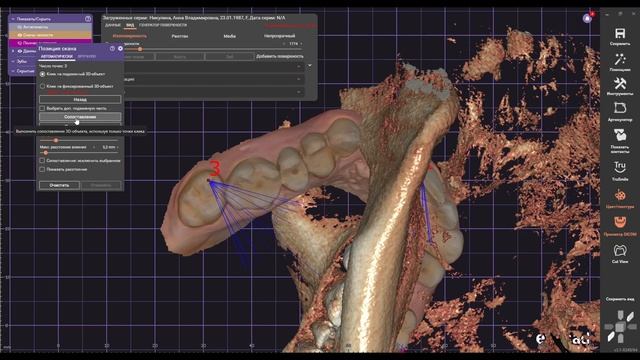This screenshot has width=640, height=360.
Task: Select the orange-highlighted render mode option
Action: click(x=129, y=36)
